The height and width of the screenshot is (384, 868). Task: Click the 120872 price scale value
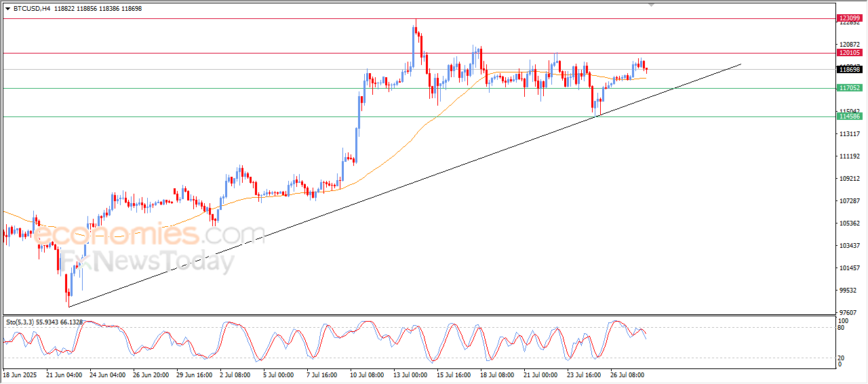850,44
